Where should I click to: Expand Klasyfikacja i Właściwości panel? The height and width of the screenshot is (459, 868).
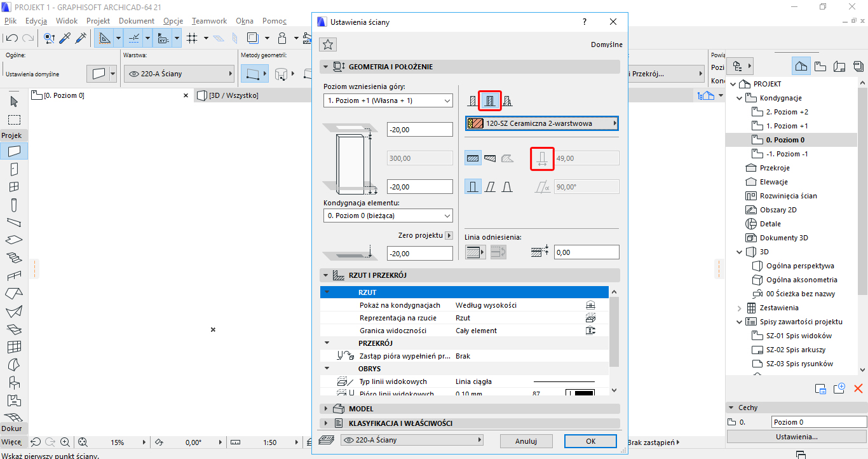click(327, 423)
